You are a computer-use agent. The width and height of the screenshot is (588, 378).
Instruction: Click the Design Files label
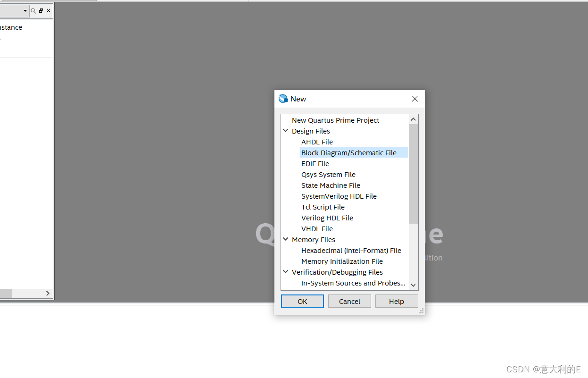[x=311, y=131]
